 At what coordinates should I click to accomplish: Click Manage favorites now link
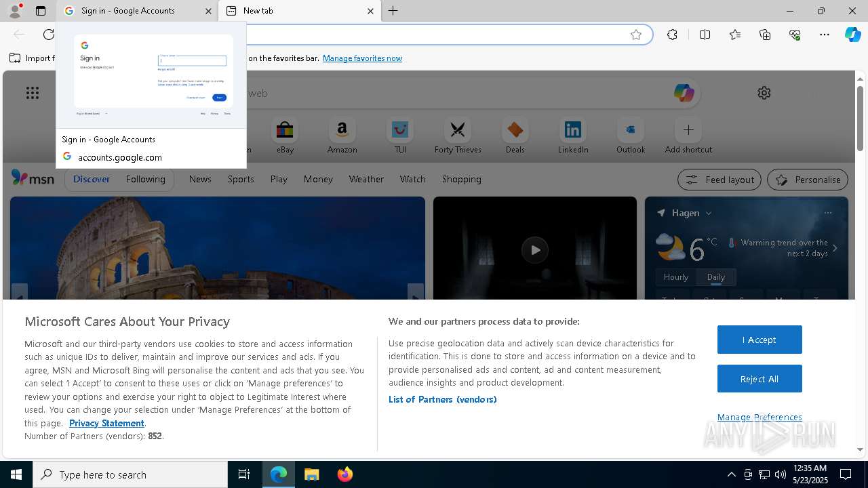[x=362, y=58]
